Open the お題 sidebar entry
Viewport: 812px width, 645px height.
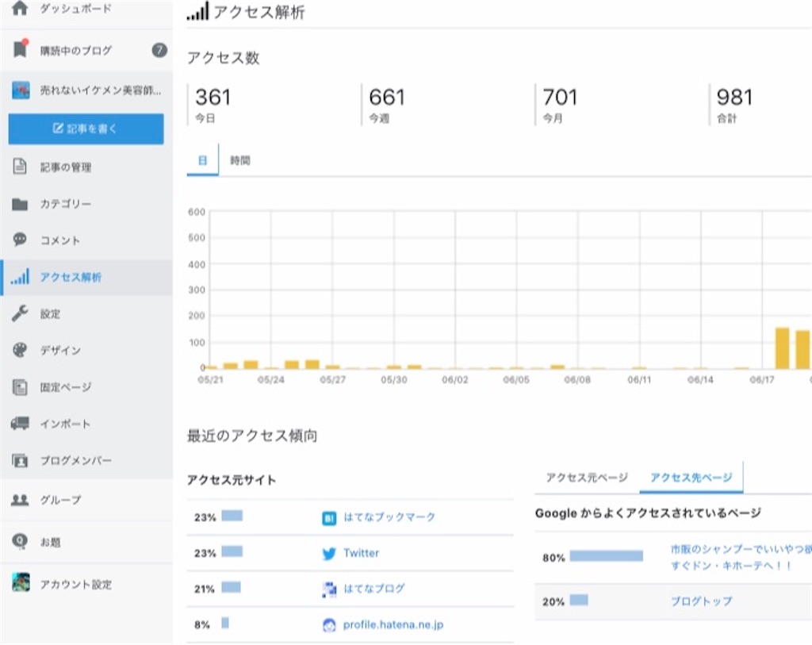click(x=50, y=543)
